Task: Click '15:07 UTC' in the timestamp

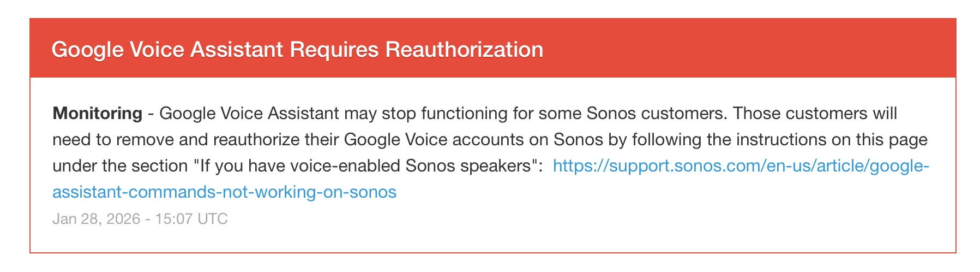Action: [191, 219]
